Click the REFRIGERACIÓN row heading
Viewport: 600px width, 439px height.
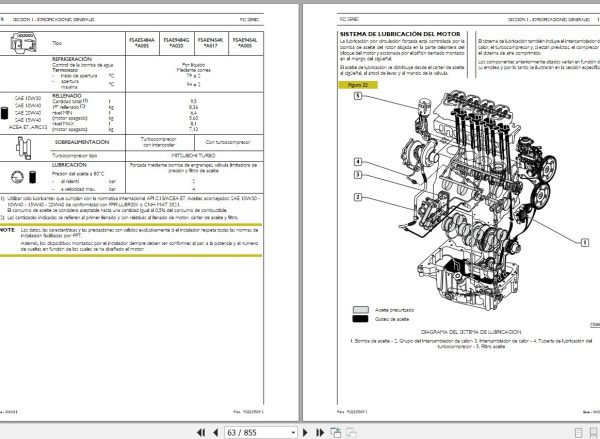tap(72, 59)
